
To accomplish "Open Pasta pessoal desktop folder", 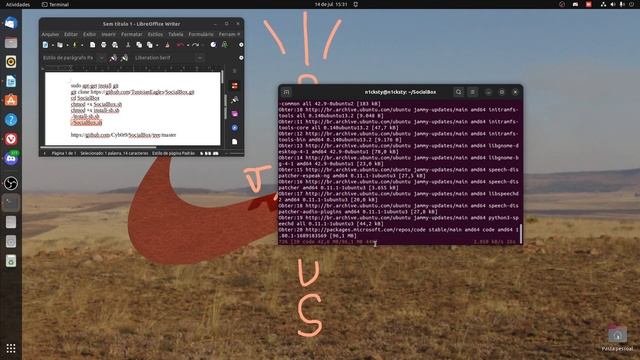I will (617, 338).
